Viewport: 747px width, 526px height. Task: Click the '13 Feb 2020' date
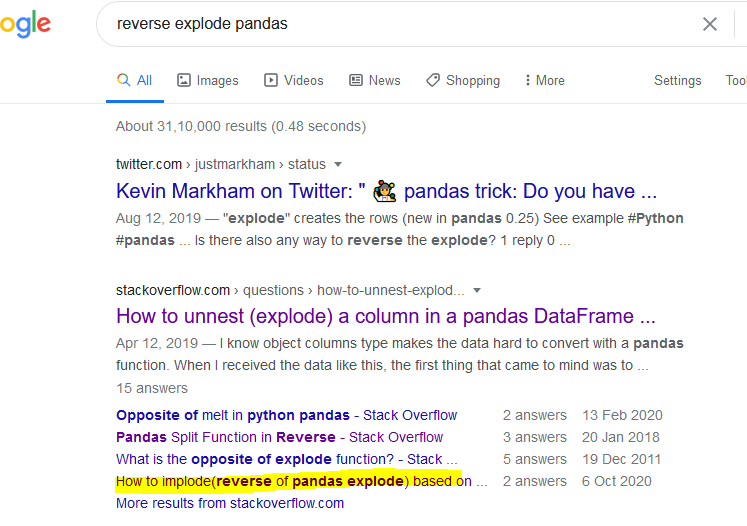(622, 415)
